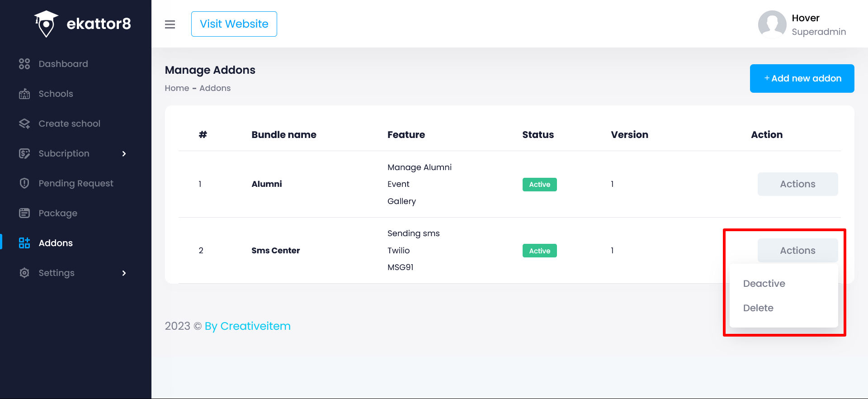Image resolution: width=868 pixels, height=399 pixels.
Task: Click the Addons sidebar icon
Action: [24, 243]
